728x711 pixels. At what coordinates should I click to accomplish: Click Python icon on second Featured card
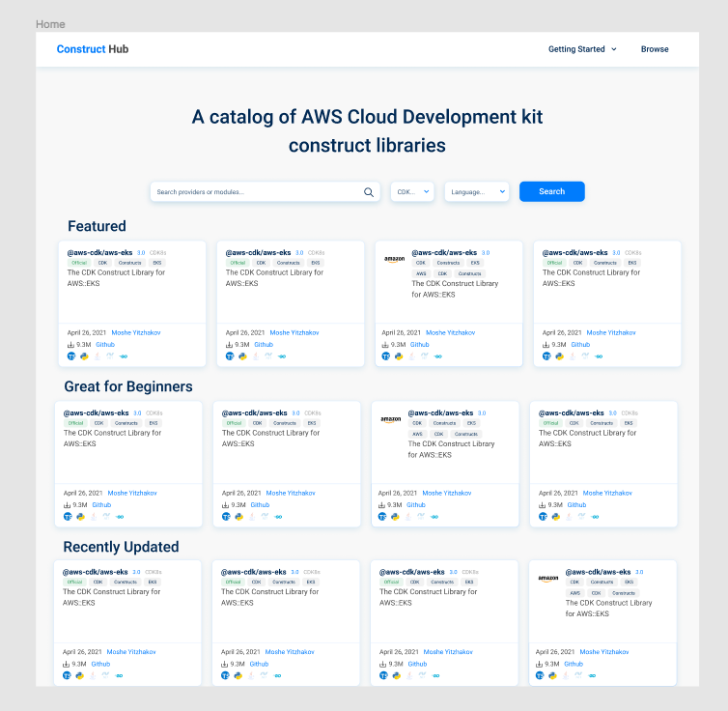242,356
